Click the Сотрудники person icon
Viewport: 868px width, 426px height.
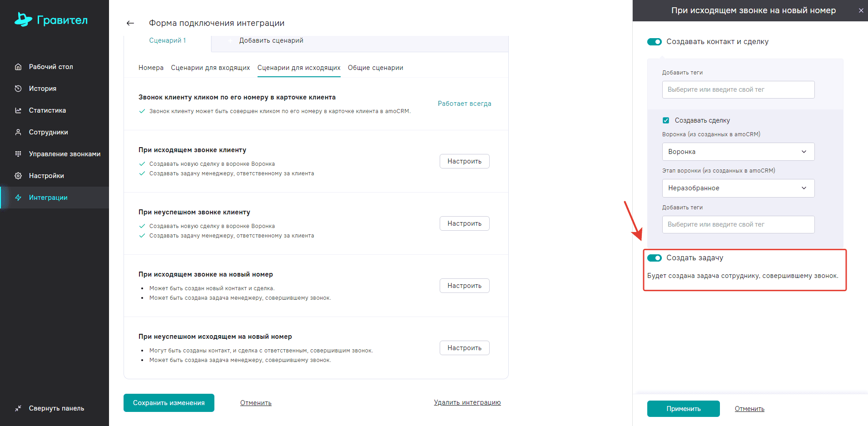point(18,132)
